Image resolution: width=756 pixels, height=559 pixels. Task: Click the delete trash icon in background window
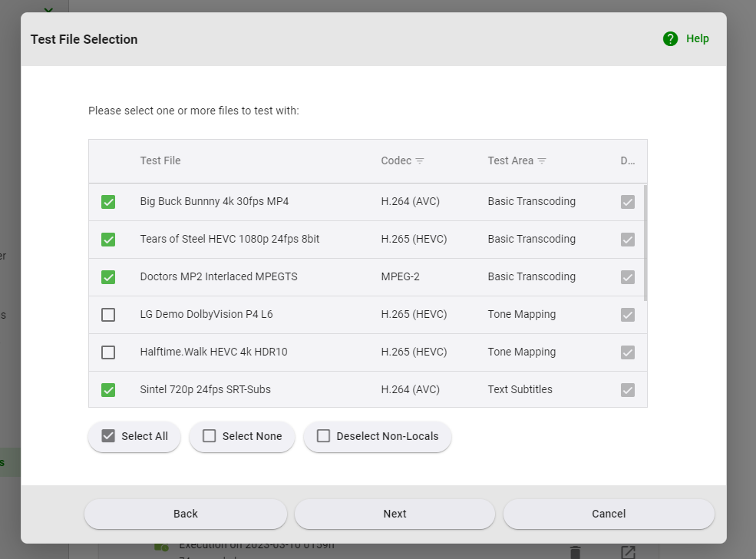click(575, 552)
